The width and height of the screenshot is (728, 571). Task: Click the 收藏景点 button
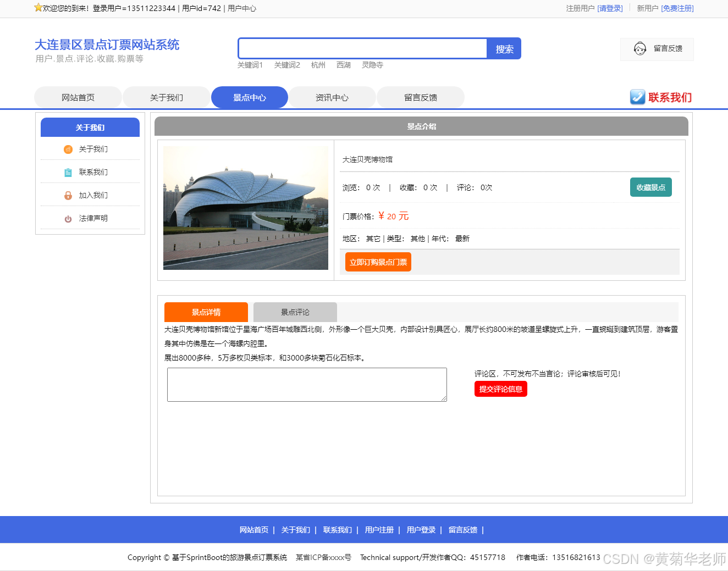[651, 187]
